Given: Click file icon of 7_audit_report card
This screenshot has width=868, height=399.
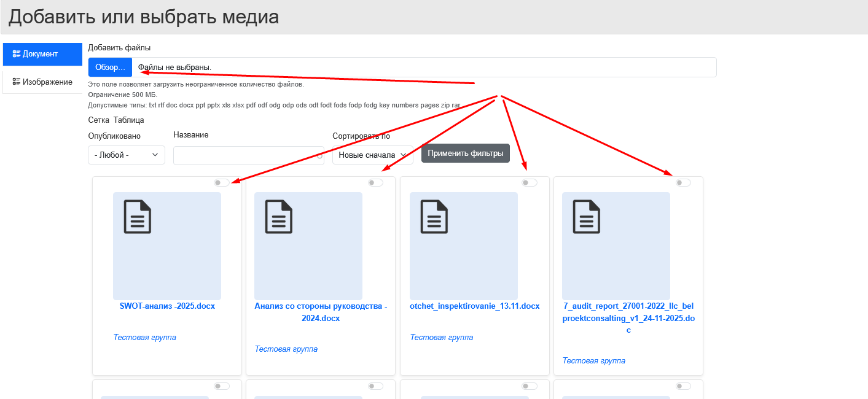Looking at the screenshot, I should [587, 217].
